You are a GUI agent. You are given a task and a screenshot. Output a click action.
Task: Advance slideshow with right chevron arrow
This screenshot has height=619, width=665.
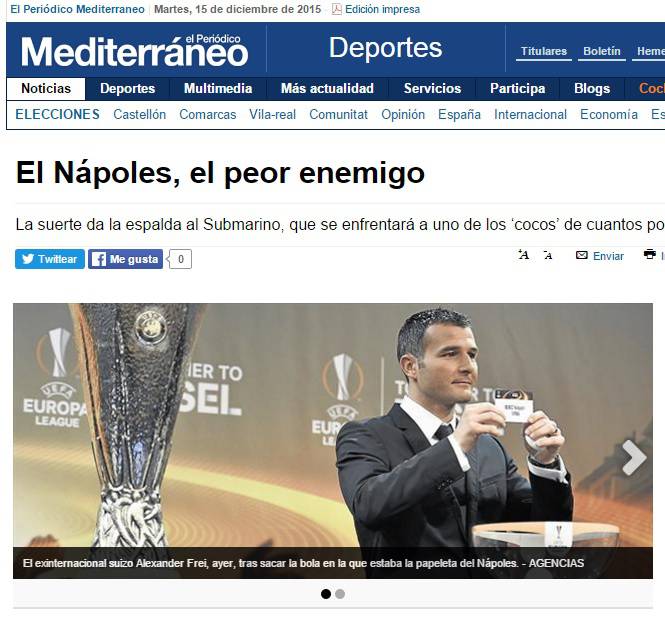634,457
